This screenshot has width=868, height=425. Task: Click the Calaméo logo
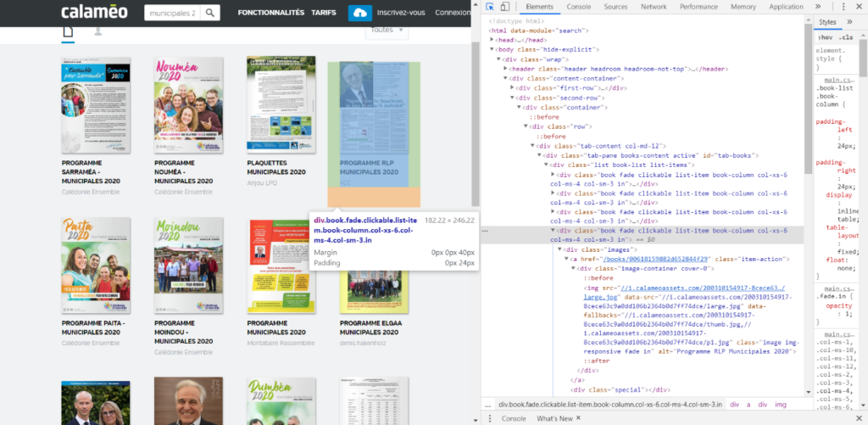(x=95, y=12)
